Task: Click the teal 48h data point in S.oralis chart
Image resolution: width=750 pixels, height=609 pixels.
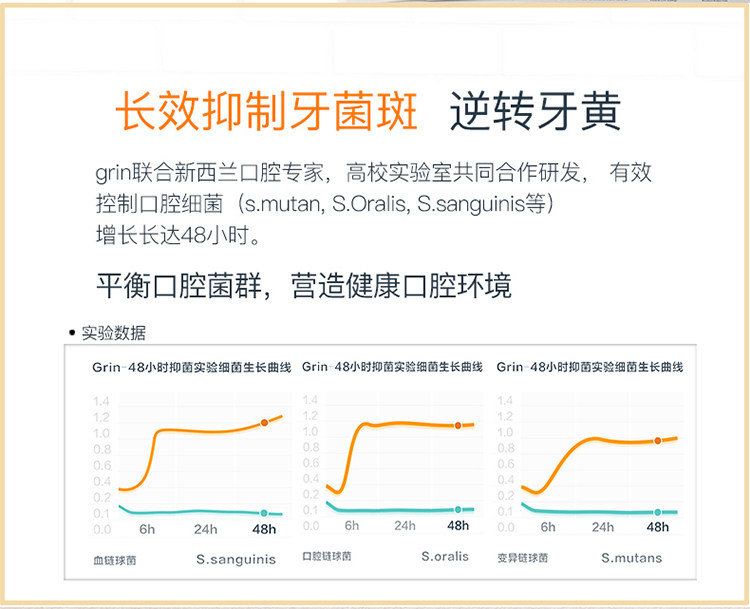Action: 458,509
